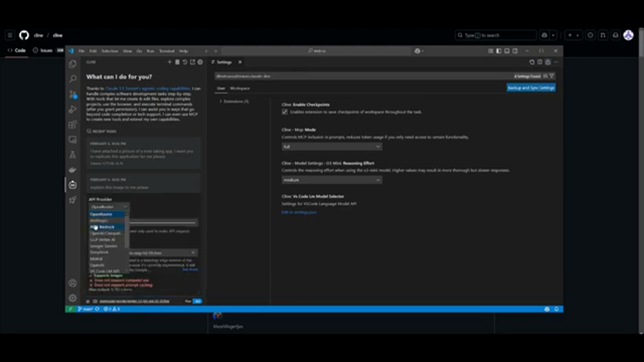Open GitHub pull requests icon in the header
The image size is (644, 362).
click(603, 35)
